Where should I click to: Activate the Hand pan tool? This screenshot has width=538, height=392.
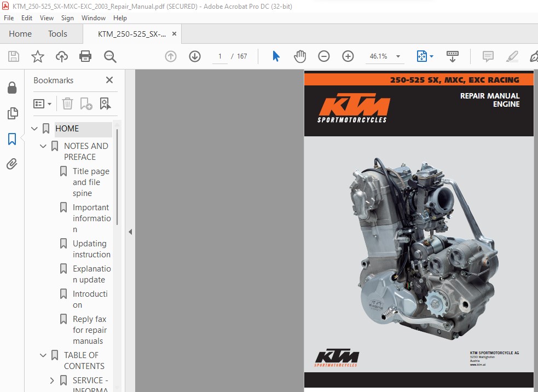[x=300, y=56]
